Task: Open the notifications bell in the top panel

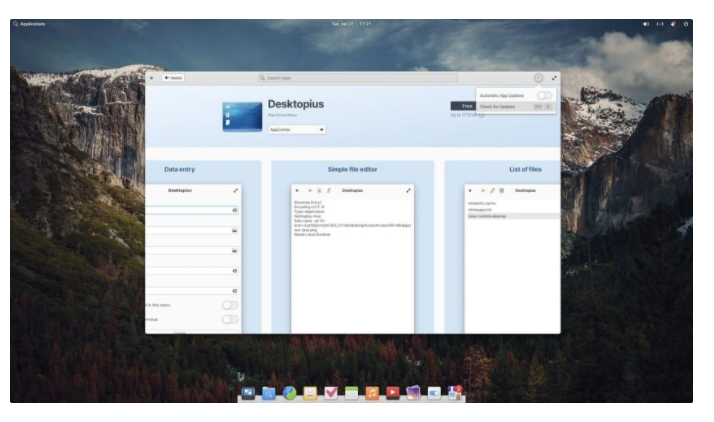Action: pyautogui.click(x=673, y=24)
